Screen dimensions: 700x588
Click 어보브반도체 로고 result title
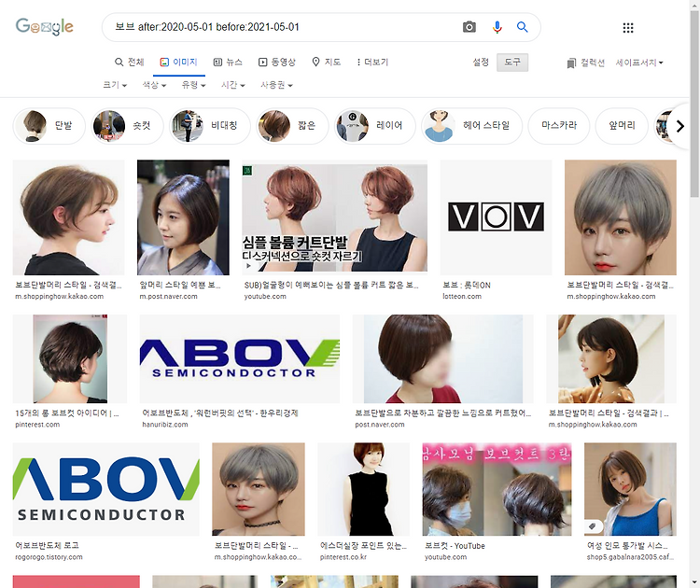(x=47, y=545)
